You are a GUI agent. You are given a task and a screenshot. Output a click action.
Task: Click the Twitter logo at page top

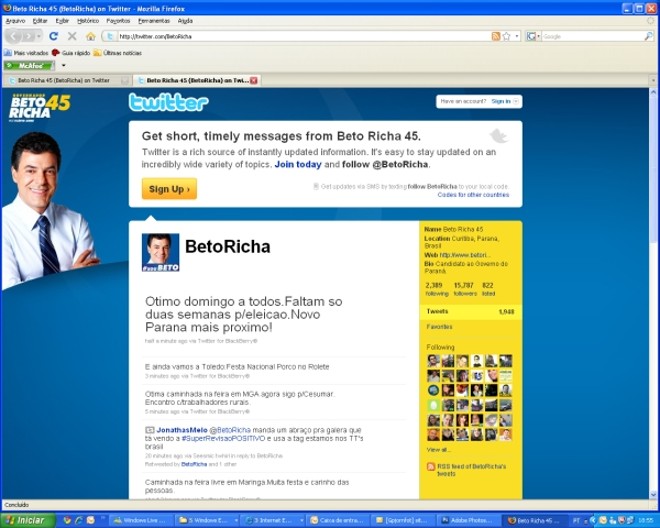coord(168,102)
